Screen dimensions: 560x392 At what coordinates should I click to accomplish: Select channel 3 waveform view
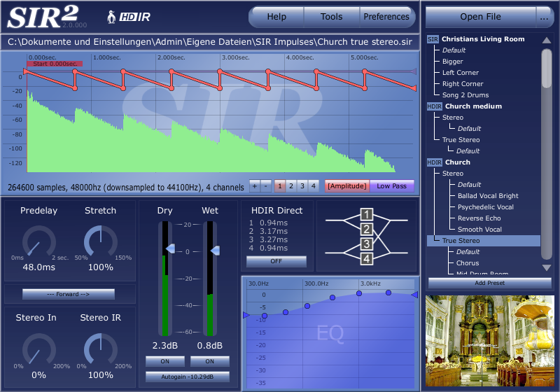tap(302, 186)
